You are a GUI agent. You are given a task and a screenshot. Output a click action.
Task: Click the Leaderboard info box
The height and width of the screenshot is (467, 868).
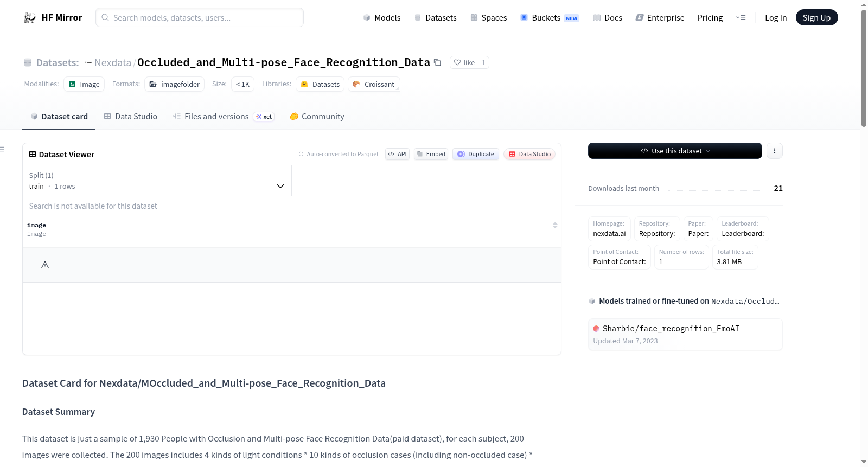743,229
